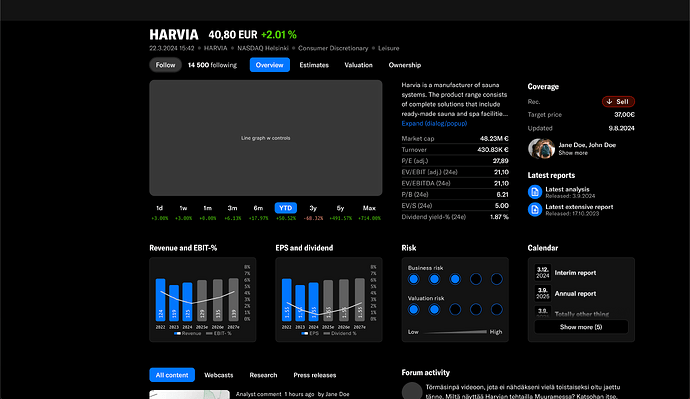The width and height of the screenshot is (690, 399).
Task: Select the third Valuation risk circle
Action: click(x=455, y=309)
